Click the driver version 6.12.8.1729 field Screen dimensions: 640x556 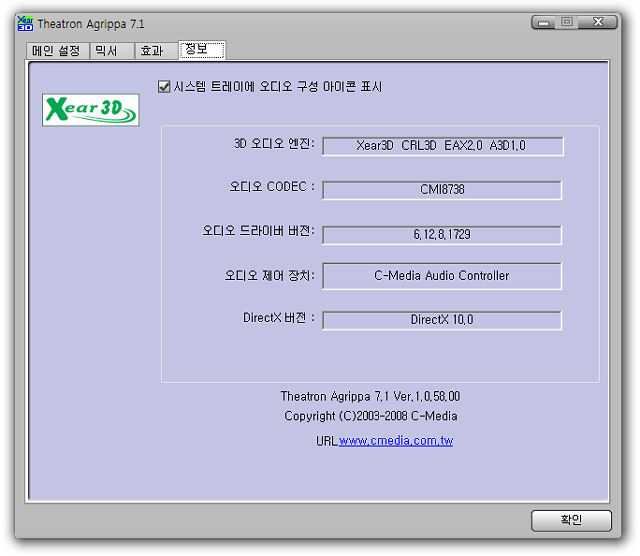(x=442, y=235)
